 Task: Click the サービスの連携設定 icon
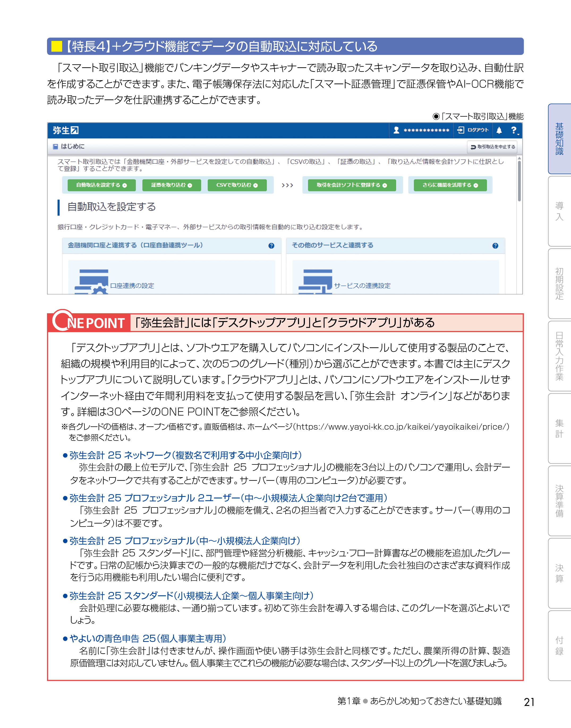[316, 282]
